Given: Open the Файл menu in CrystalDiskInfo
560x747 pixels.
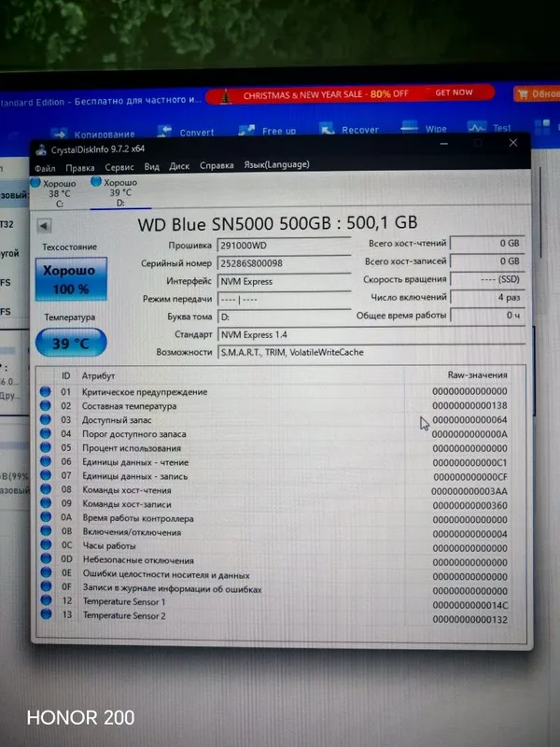Looking at the screenshot, I should pyautogui.click(x=45, y=168).
